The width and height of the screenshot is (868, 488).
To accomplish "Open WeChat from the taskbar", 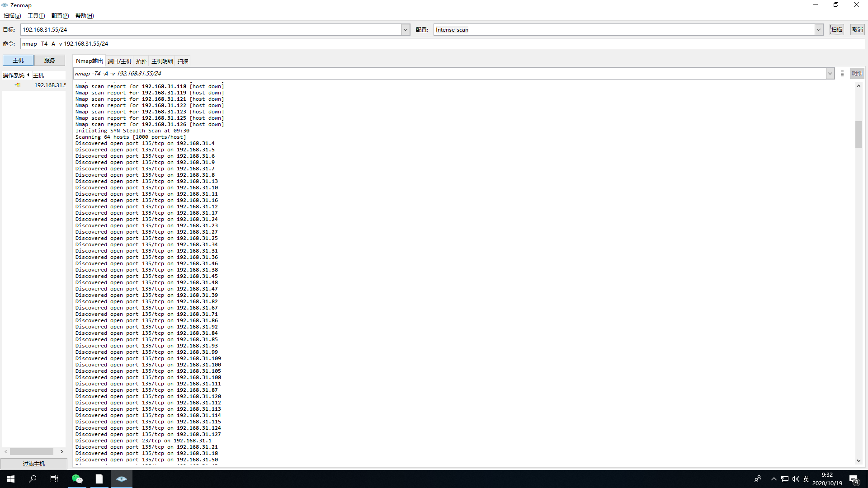I will [77, 479].
